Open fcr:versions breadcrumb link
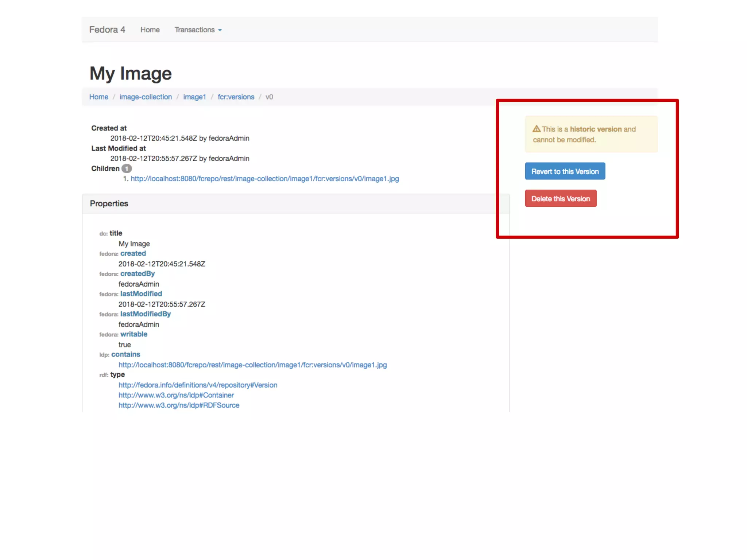The width and height of the screenshot is (747, 560). coord(236,97)
